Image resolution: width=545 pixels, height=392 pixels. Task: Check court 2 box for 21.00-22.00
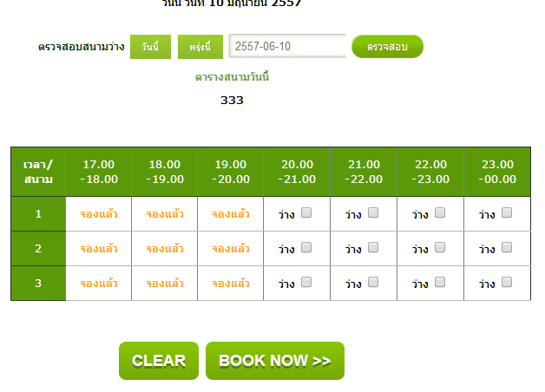pyautogui.click(x=373, y=247)
